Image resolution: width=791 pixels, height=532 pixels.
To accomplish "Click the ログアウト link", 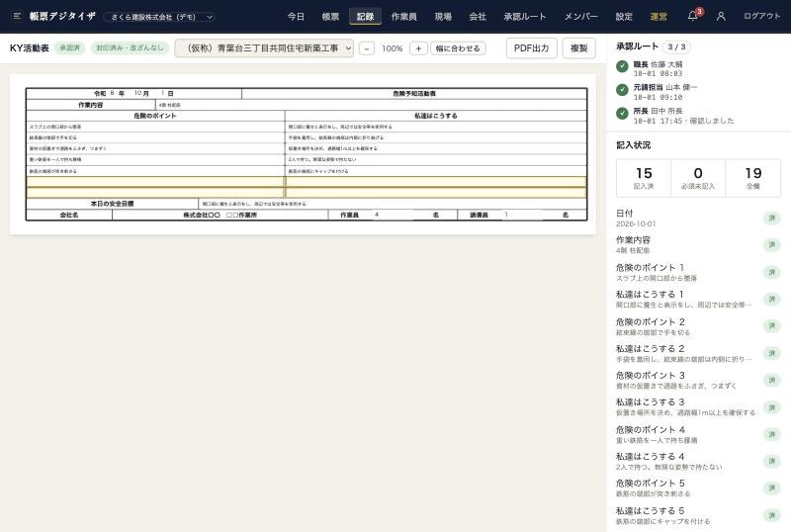I will [761, 16].
